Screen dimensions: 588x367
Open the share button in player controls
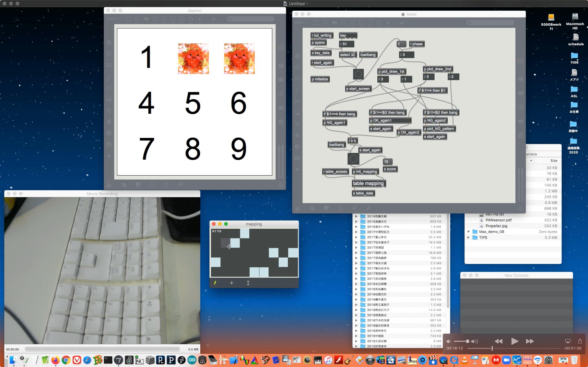tap(580, 341)
